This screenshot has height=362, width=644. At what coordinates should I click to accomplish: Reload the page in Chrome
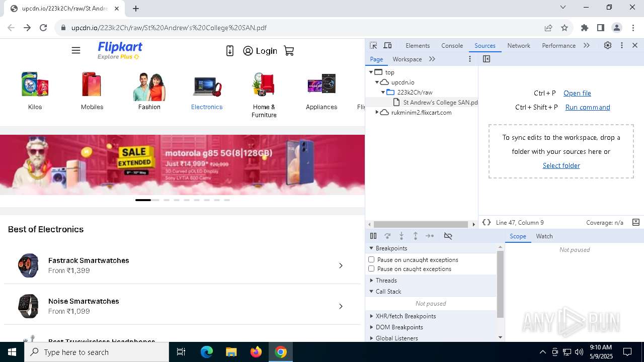coord(43,28)
